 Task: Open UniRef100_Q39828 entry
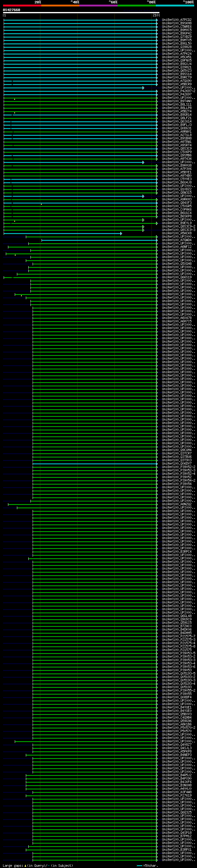[x=177, y=47]
